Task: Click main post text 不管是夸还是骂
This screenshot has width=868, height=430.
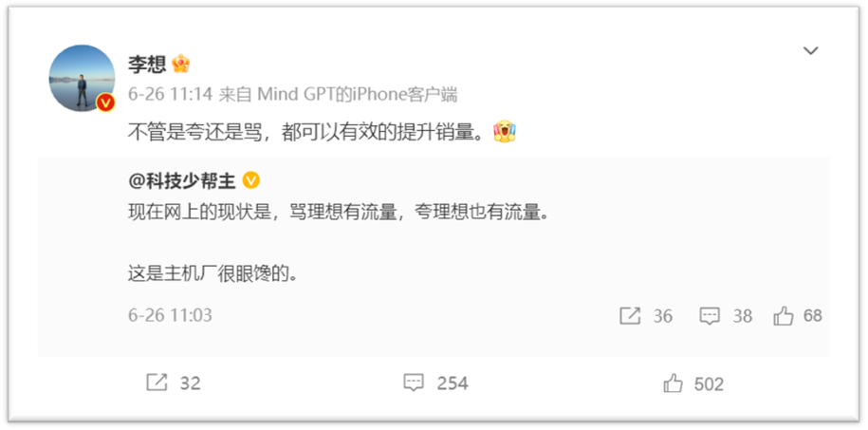Action: 194,133
